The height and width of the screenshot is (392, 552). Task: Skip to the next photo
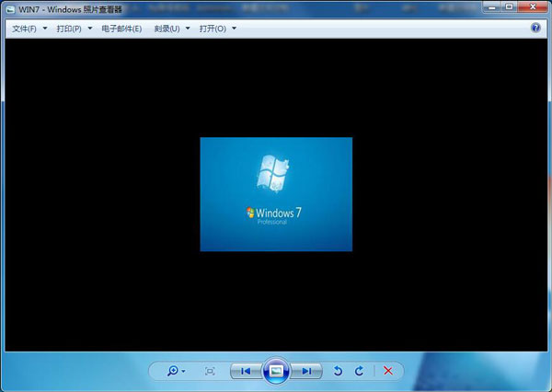coord(307,371)
